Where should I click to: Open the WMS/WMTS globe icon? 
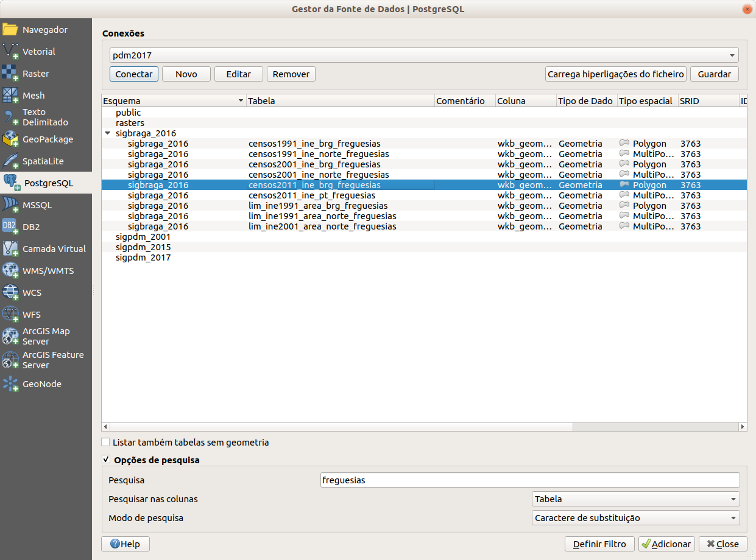coord(10,271)
